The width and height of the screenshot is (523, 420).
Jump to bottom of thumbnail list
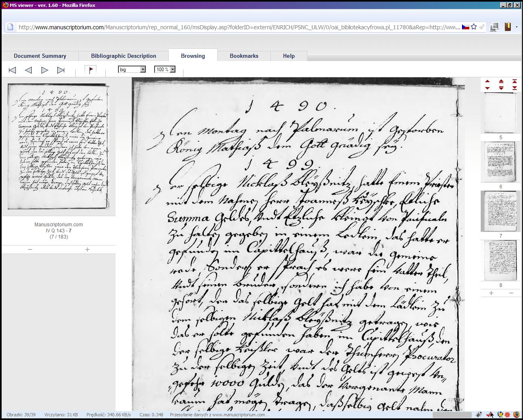click(x=514, y=88)
